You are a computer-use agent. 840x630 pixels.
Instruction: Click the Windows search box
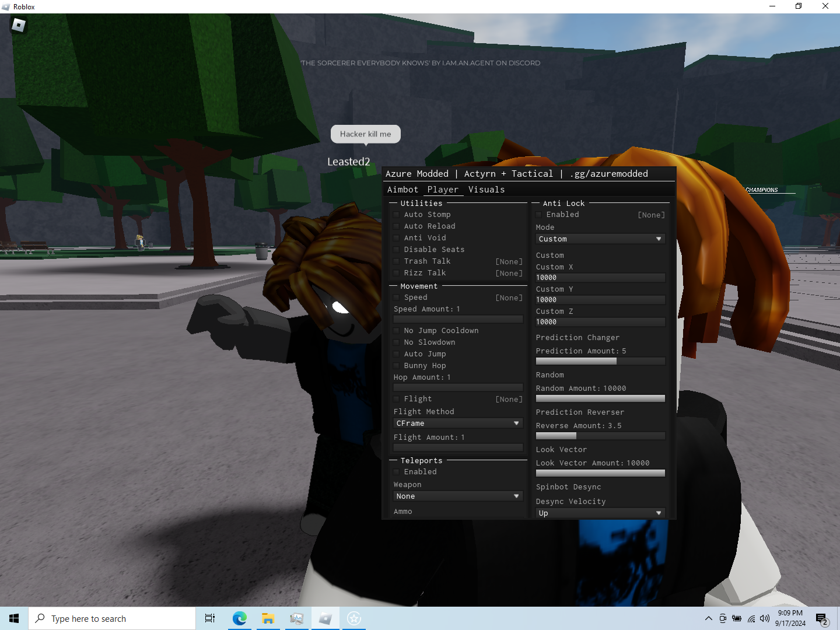(x=112, y=618)
